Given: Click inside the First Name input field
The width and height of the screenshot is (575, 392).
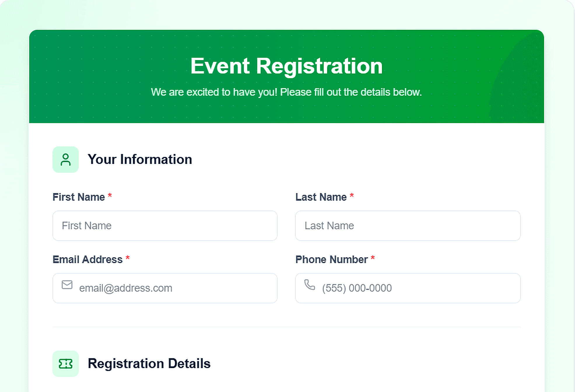Looking at the screenshot, I should pos(165,226).
